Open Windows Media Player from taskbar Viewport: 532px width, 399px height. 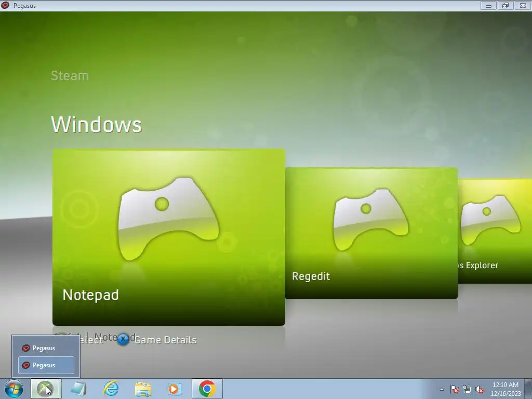[x=175, y=389]
